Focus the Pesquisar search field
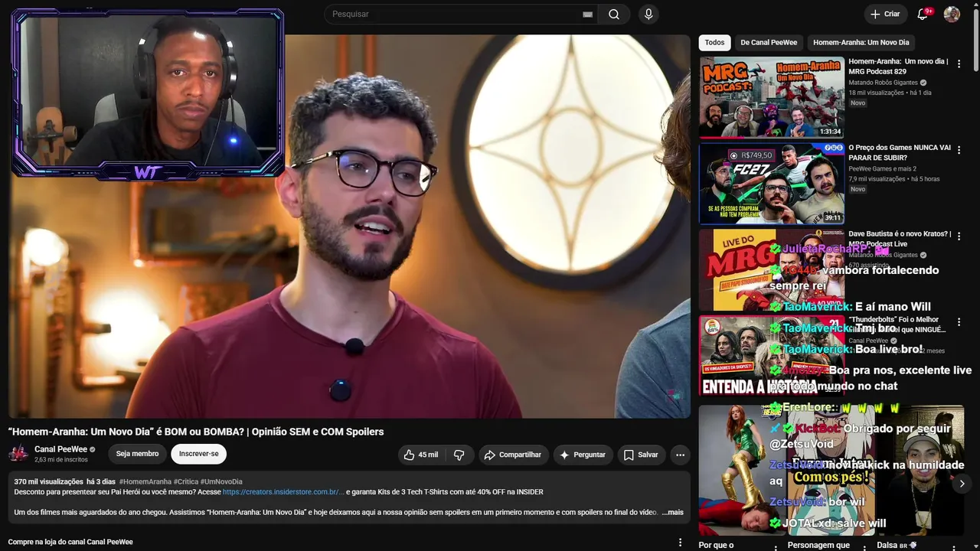 (456, 15)
